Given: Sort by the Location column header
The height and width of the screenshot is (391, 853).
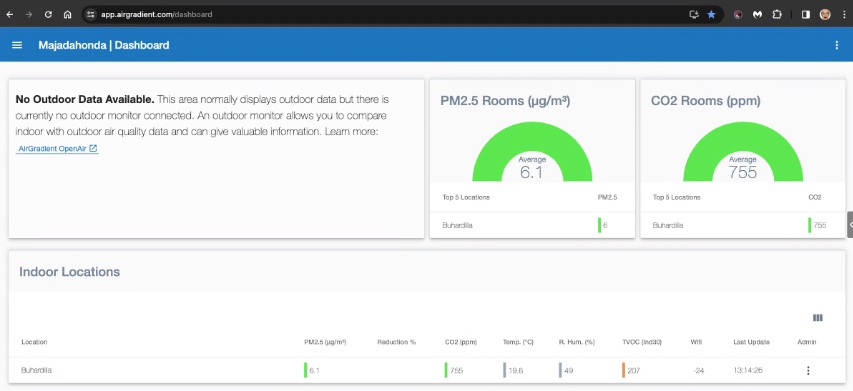Looking at the screenshot, I should pyautogui.click(x=34, y=342).
